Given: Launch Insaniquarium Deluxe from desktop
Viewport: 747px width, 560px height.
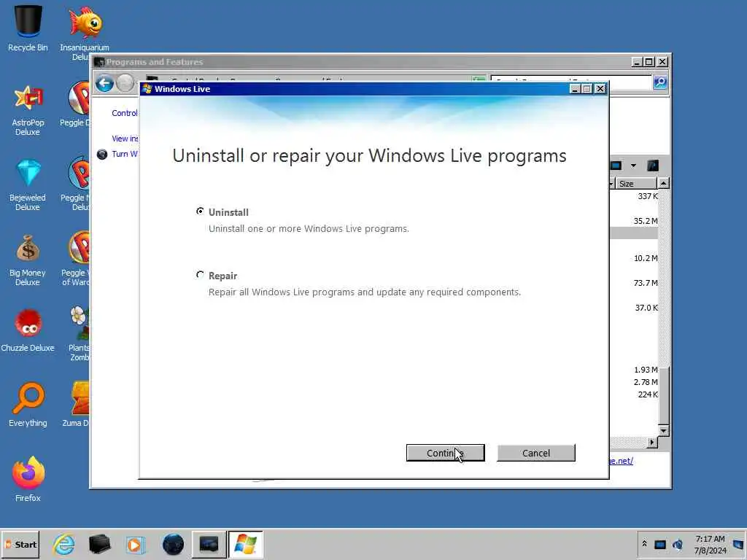Looking at the screenshot, I should (x=85, y=32).
